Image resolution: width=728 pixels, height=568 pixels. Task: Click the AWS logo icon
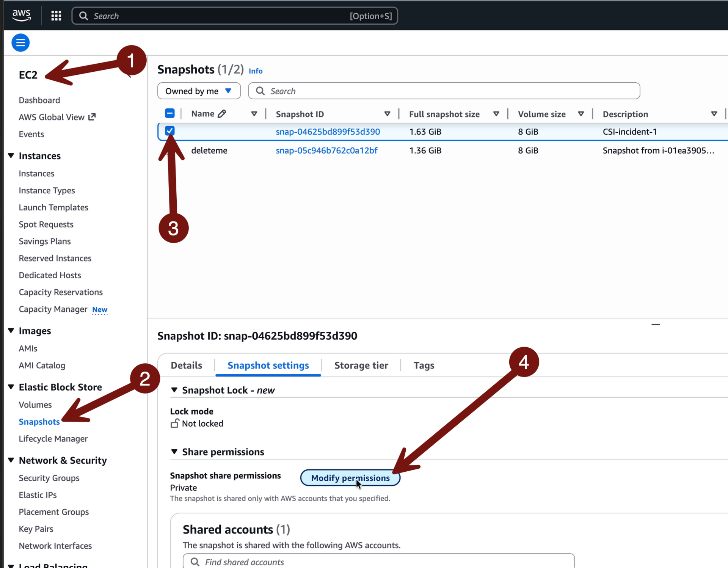pos(21,15)
